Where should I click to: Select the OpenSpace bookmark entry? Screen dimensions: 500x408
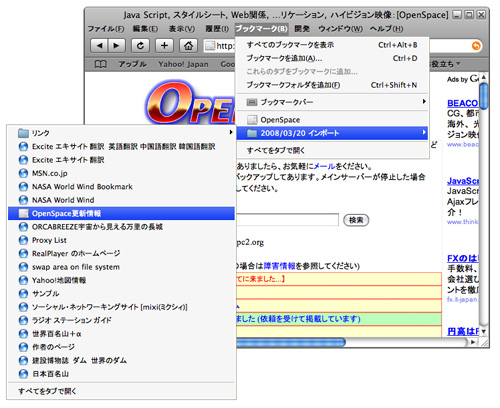(332, 120)
